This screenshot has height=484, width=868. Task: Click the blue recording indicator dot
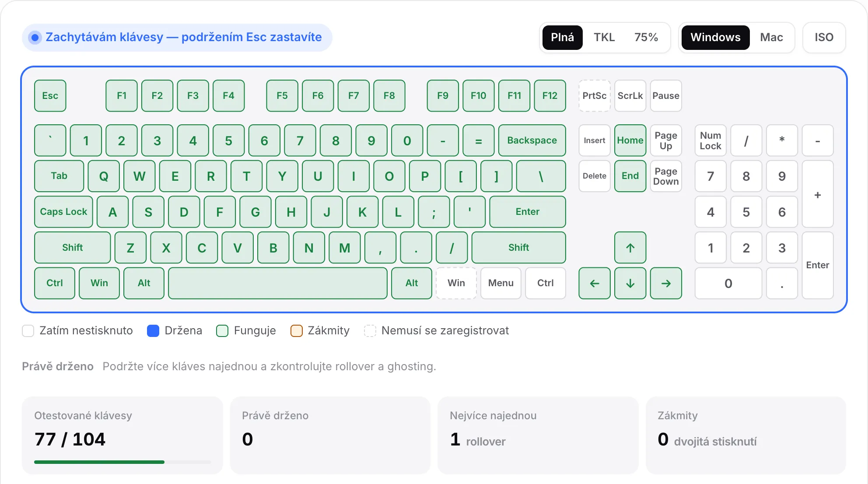click(x=35, y=38)
